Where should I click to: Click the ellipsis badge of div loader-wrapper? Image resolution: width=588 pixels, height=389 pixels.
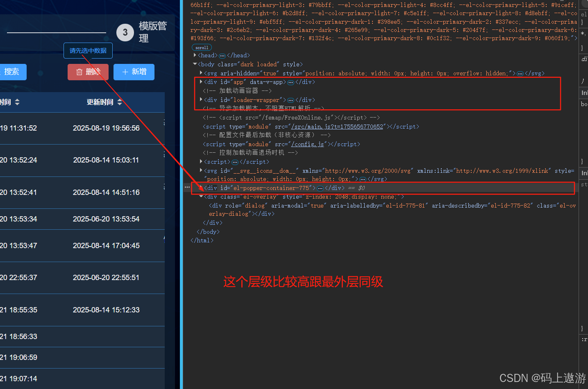[x=291, y=100]
